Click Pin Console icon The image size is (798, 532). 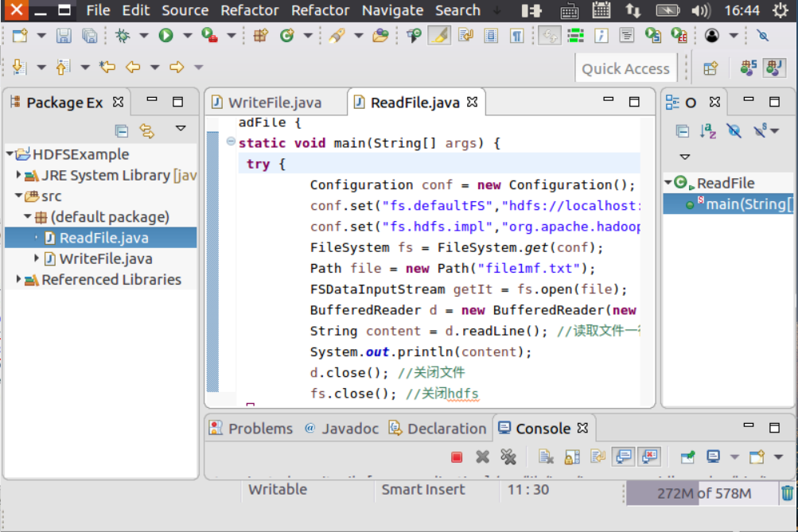pyautogui.click(x=687, y=457)
